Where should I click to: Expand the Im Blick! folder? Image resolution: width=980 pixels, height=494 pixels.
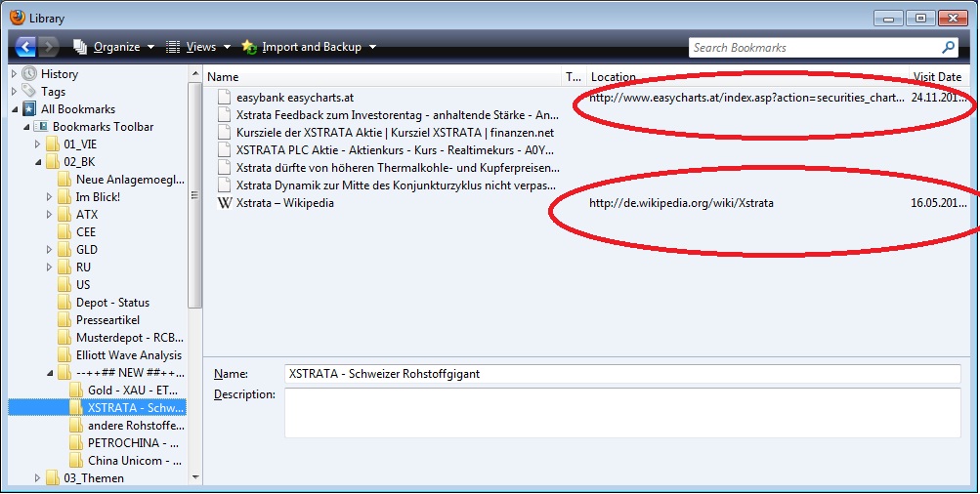(50, 197)
